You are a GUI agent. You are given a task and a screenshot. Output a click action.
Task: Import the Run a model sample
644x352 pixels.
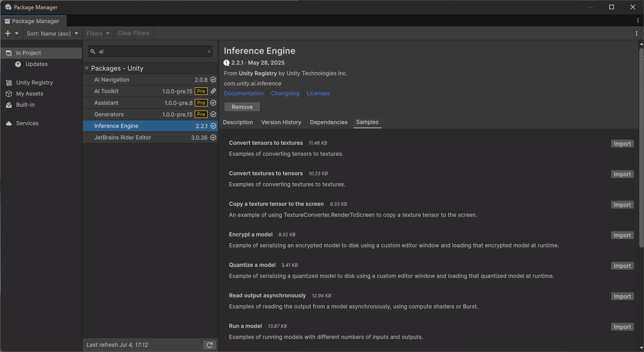(622, 327)
